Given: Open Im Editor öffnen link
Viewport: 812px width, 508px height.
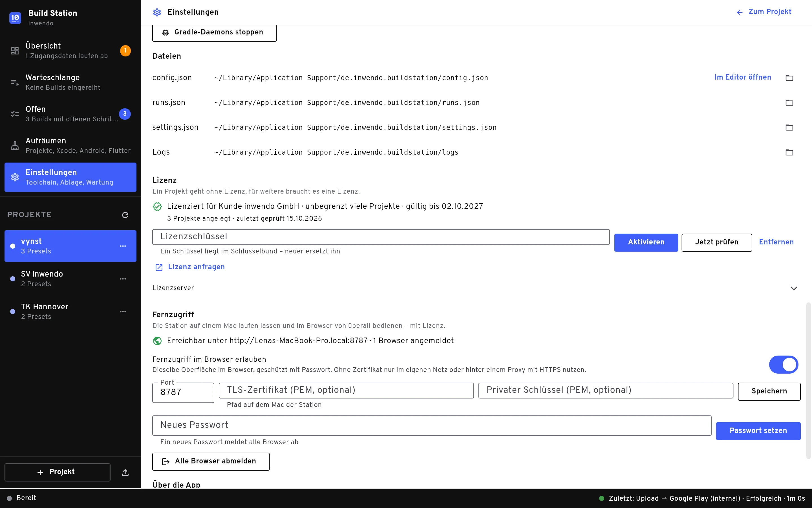Looking at the screenshot, I should click(x=743, y=77).
